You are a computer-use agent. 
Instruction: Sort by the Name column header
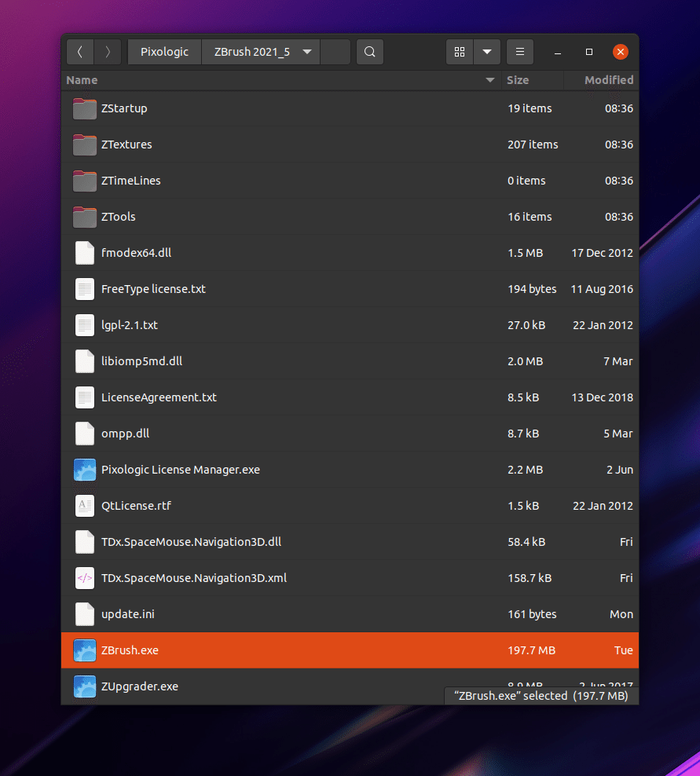[x=280, y=80]
